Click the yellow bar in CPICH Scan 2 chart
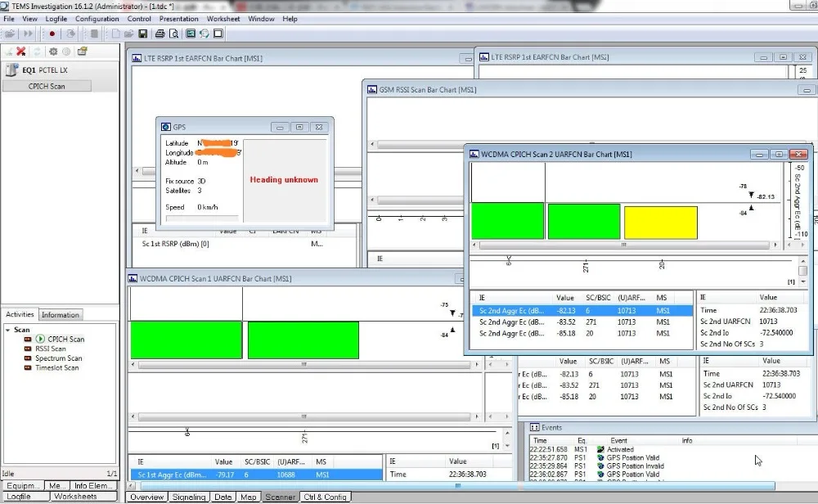Viewport: 818px width, 504px height. point(660,223)
